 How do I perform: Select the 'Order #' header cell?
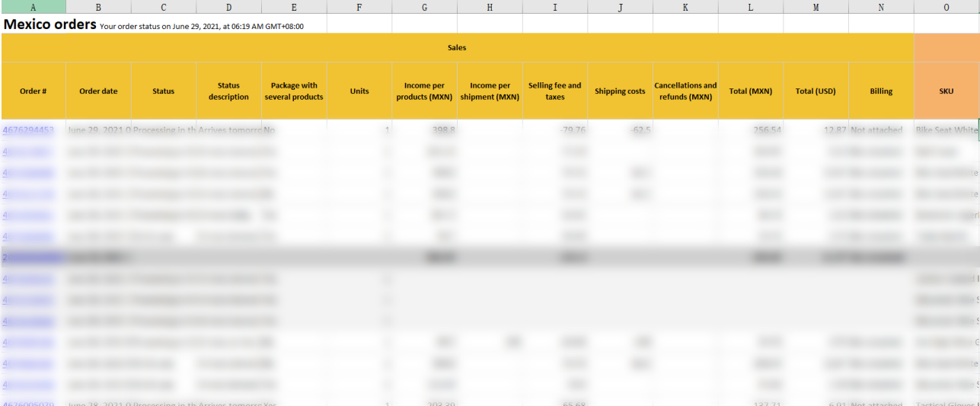coord(34,91)
